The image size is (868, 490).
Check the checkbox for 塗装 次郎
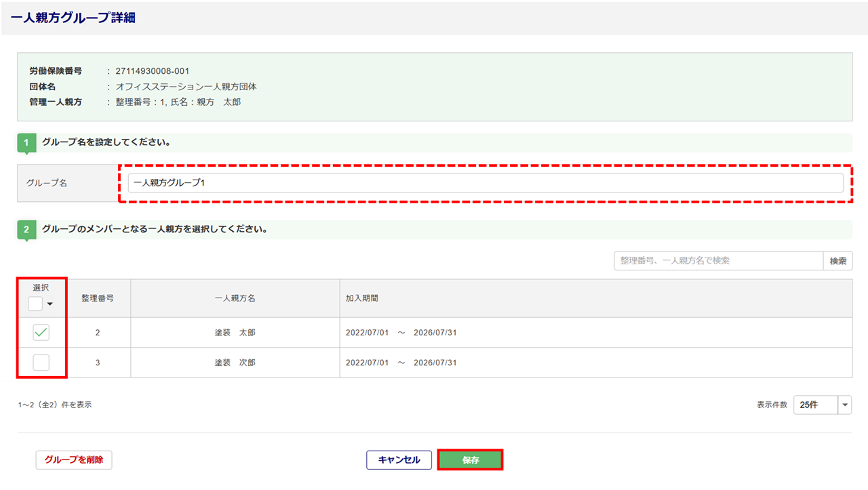[x=41, y=363]
